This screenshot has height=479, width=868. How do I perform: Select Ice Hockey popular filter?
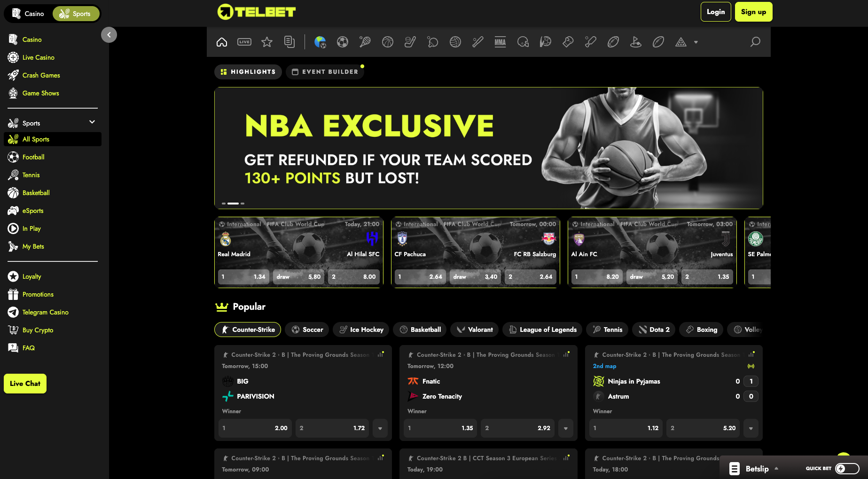(x=361, y=330)
